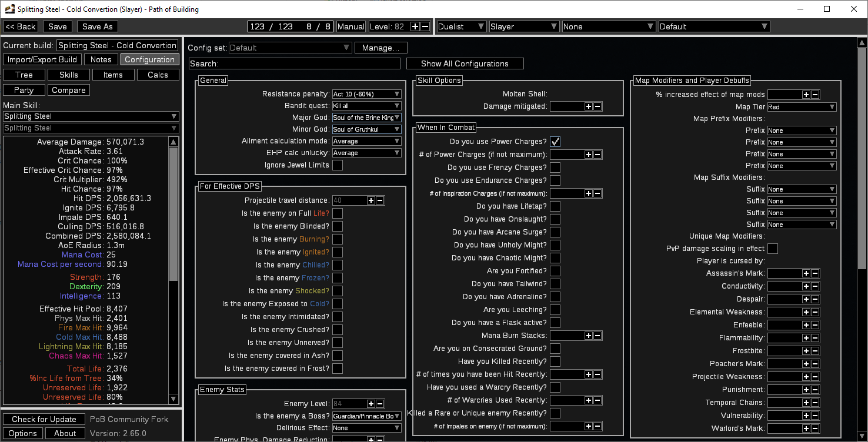Open the Items tab
The width and height of the screenshot is (868, 442).
pos(113,75)
